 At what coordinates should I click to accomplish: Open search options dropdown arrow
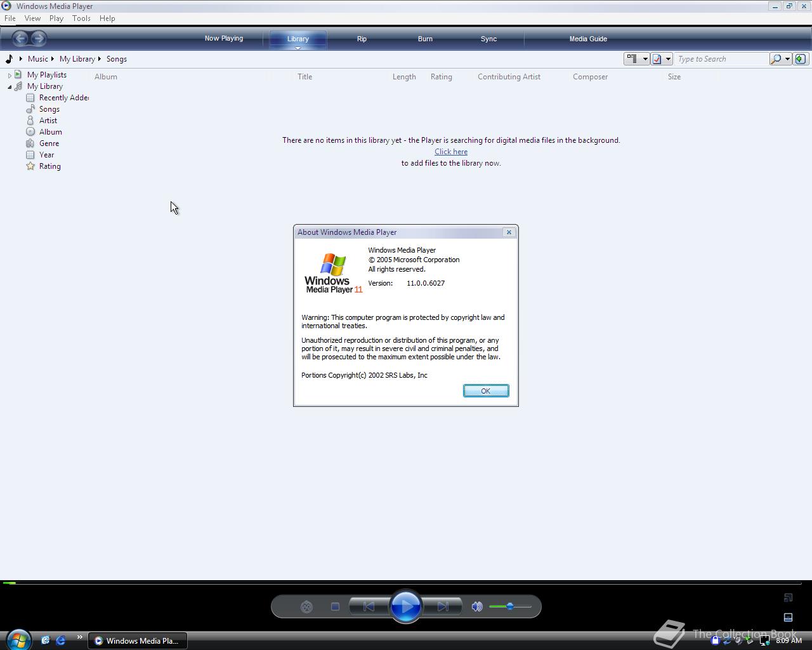[787, 59]
